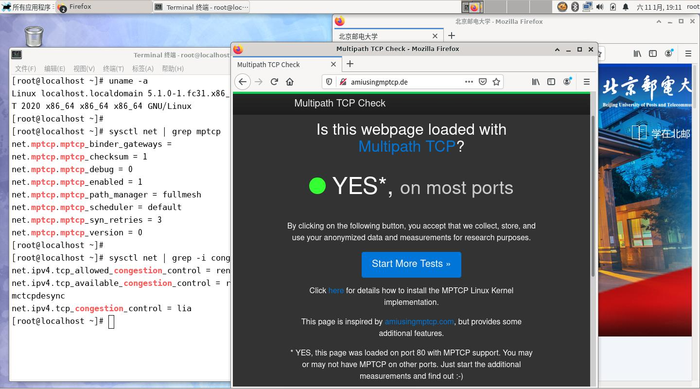Open terminal 标签(A) menu
This screenshot has width=700, height=389.
(143, 68)
